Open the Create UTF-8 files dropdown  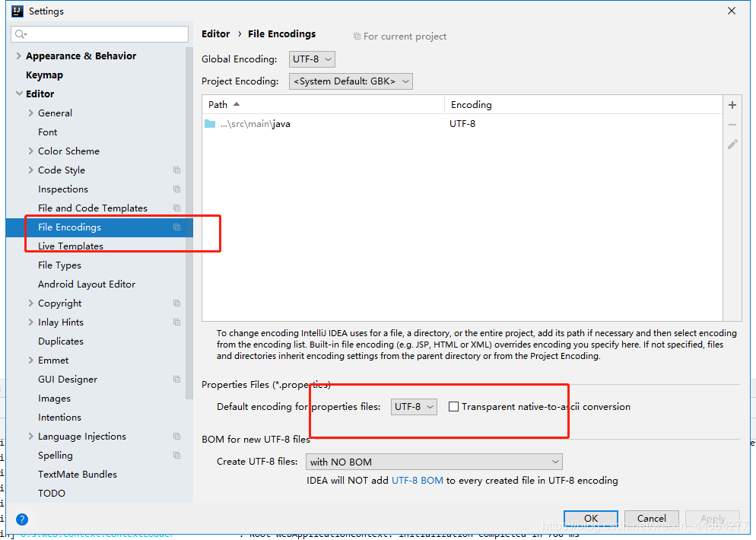tap(434, 462)
